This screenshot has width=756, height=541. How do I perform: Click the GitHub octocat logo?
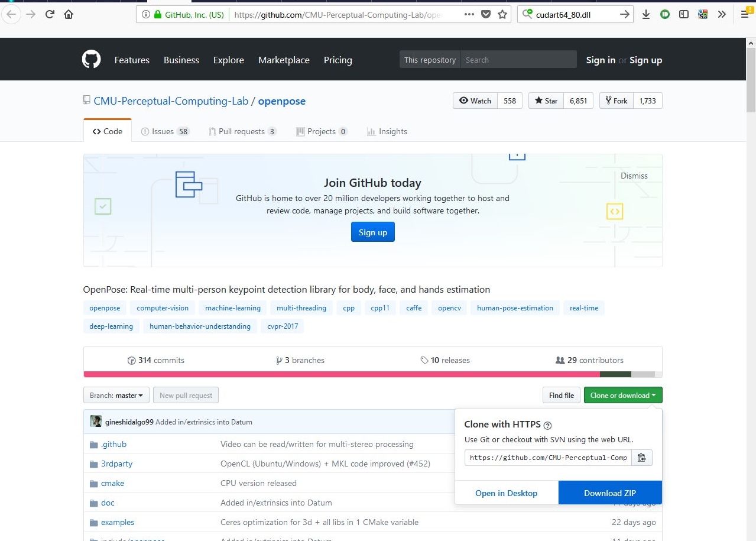pyautogui.click(x=91, y=60)
